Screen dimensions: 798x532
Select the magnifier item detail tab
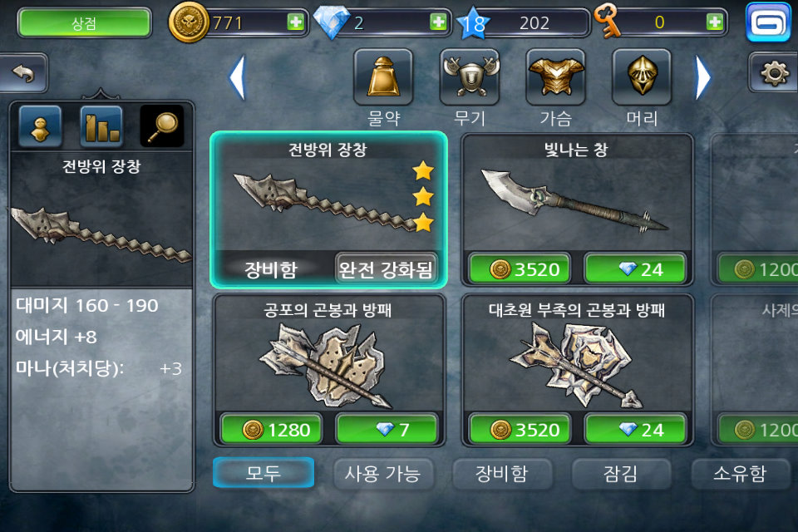(162, 126)
